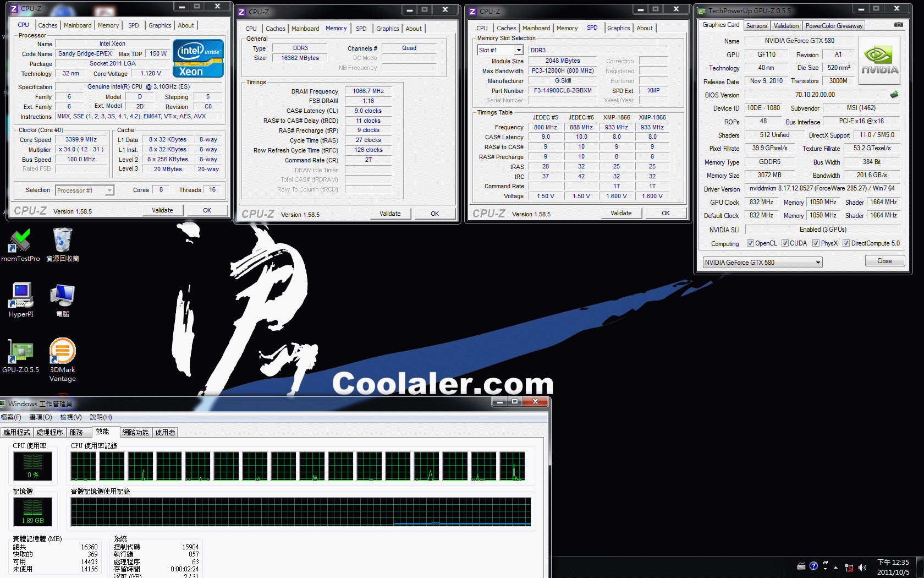
Task: Open the memTestPro desktop shortcut
Action: pos(20,246)
